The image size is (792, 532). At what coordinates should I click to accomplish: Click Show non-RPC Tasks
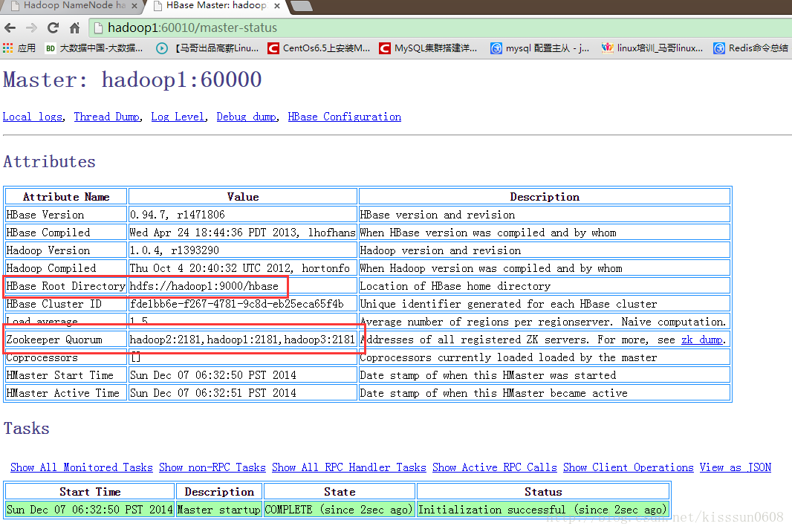coord(212,467)
